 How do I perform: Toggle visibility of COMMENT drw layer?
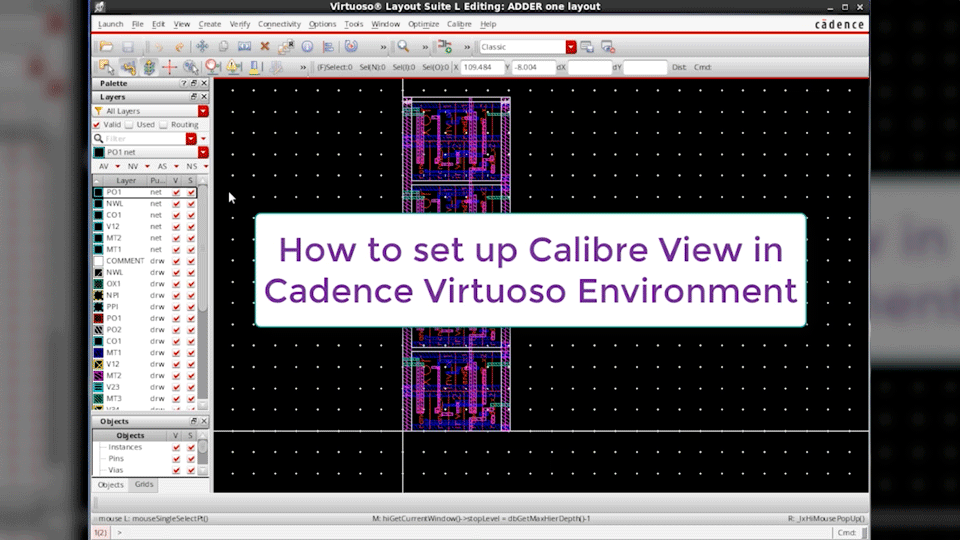[176, 261]
